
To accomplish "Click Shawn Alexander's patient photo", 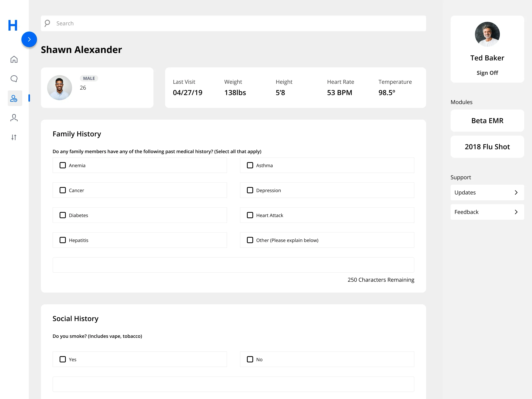I will click(x=60, y=88).
